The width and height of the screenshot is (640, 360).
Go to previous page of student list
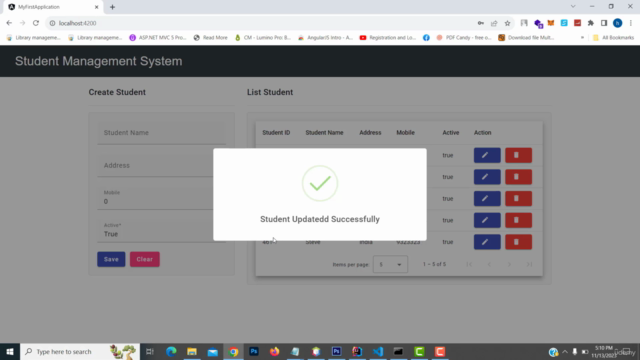tap(489, 264)
